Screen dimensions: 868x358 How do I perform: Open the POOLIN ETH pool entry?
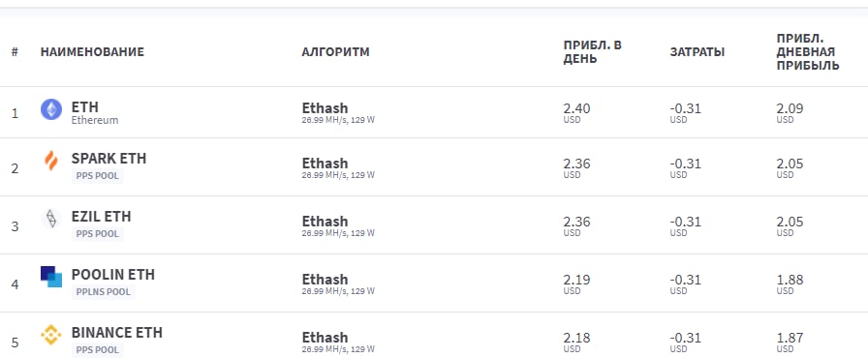pyautogui.click(x=113, y=275)
